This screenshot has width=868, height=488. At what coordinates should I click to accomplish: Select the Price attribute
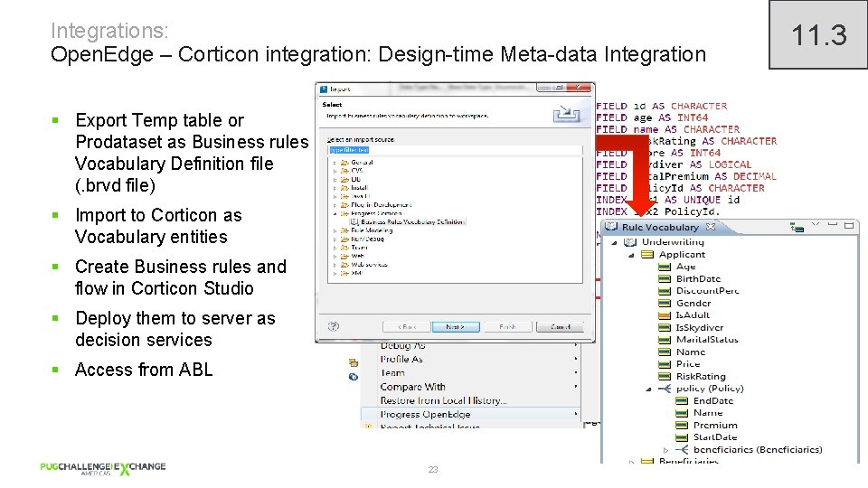(x=688, y=364)
